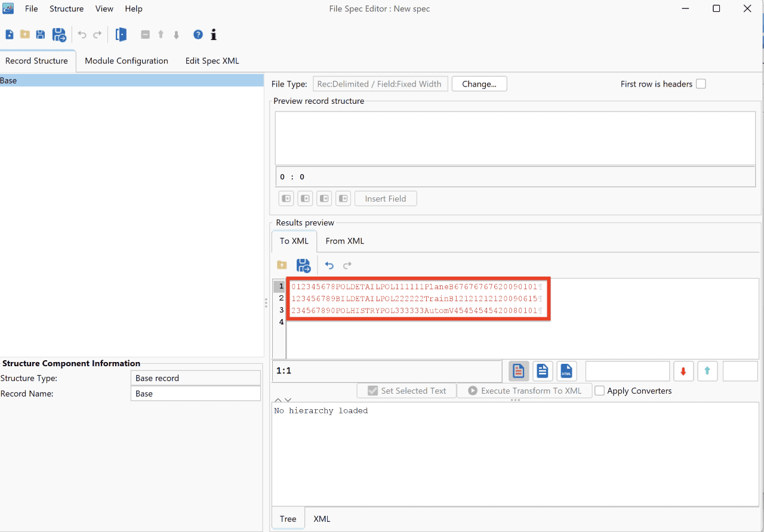Click the File Spec Editor app icon in the title bar

pos(8,8)
